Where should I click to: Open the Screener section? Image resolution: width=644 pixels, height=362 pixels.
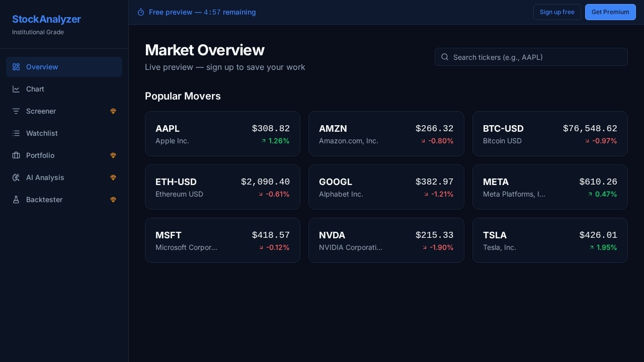(64, 111)
